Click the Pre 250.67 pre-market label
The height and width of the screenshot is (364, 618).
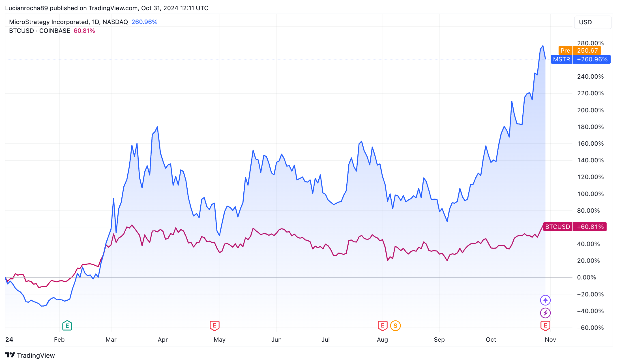tap(580, 51)
